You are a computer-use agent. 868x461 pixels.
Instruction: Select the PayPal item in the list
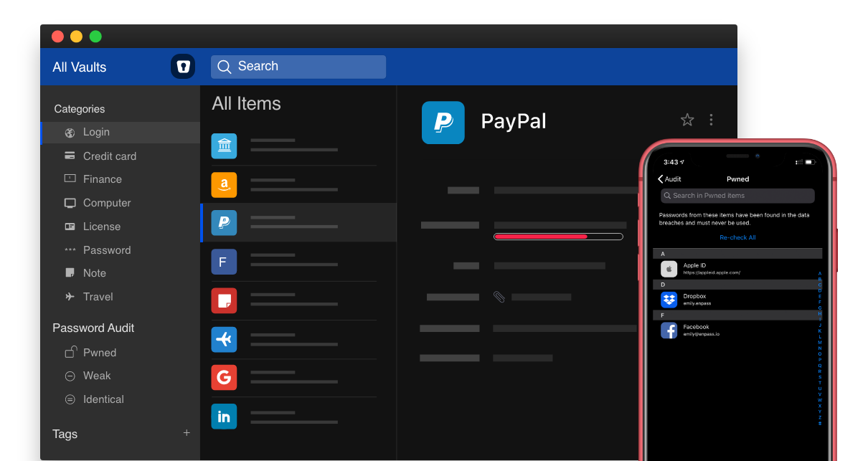tap(298, 222)
